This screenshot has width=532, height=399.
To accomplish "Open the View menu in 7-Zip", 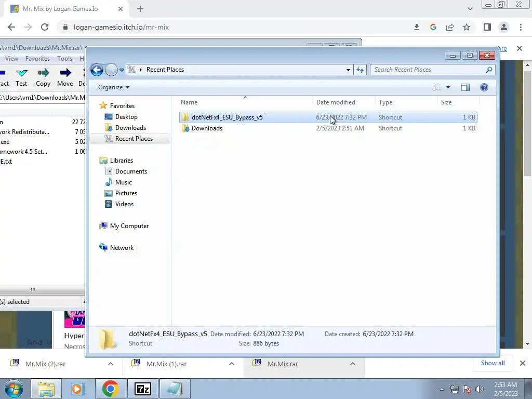I will 11,59.
